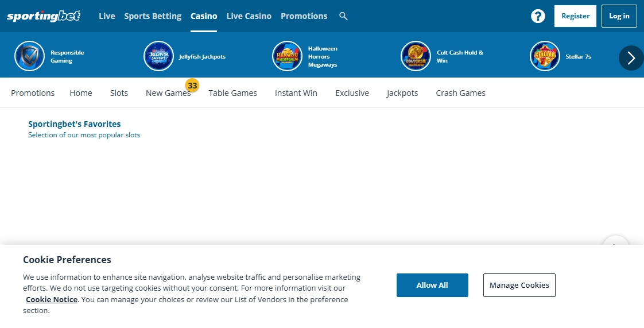The height and width of the screenshot is (328, 644).
Task: Open Colt Cash Hold & Win icon
Action: [416, 56]
